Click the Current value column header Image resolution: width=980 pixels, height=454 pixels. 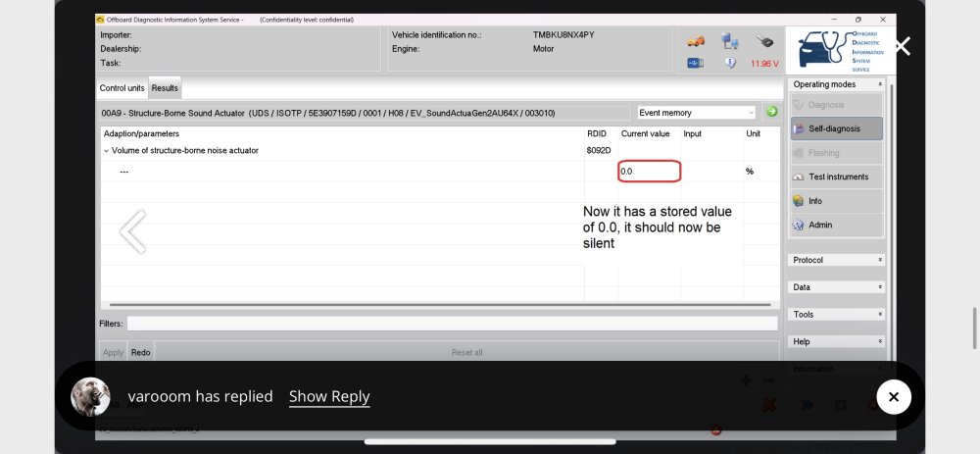pyautogui.click(x=645, y=133)
